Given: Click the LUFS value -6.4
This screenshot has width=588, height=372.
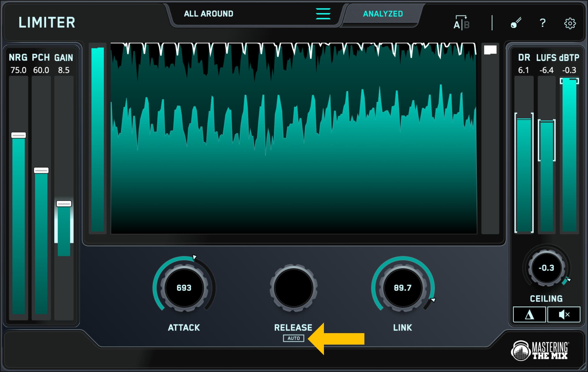Looking at the screenshot, I should 546,70.
